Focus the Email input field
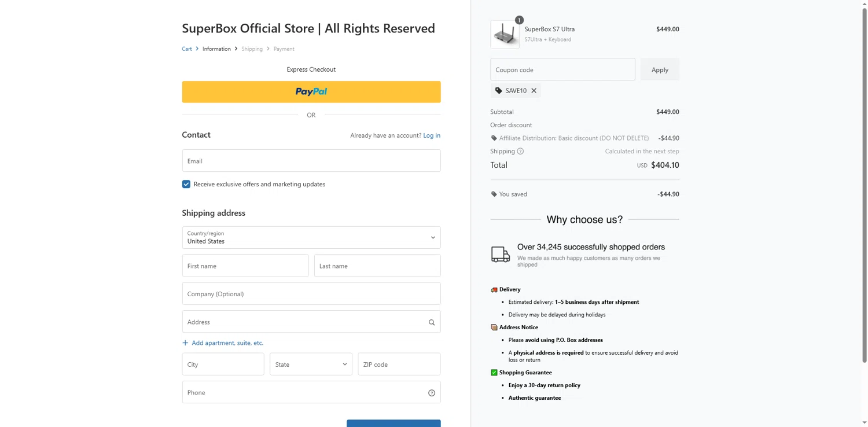Screen dimensions: 868x427 point(311,161)
